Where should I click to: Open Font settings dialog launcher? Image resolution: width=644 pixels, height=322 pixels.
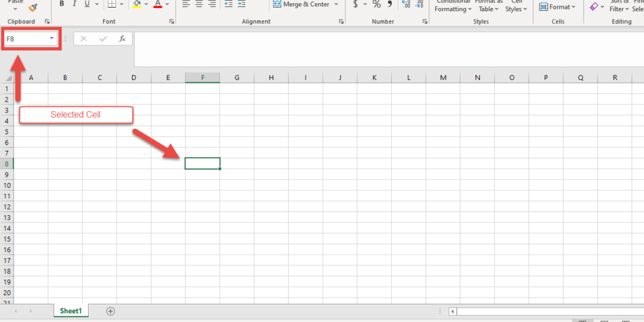click(x=171, y=21)
